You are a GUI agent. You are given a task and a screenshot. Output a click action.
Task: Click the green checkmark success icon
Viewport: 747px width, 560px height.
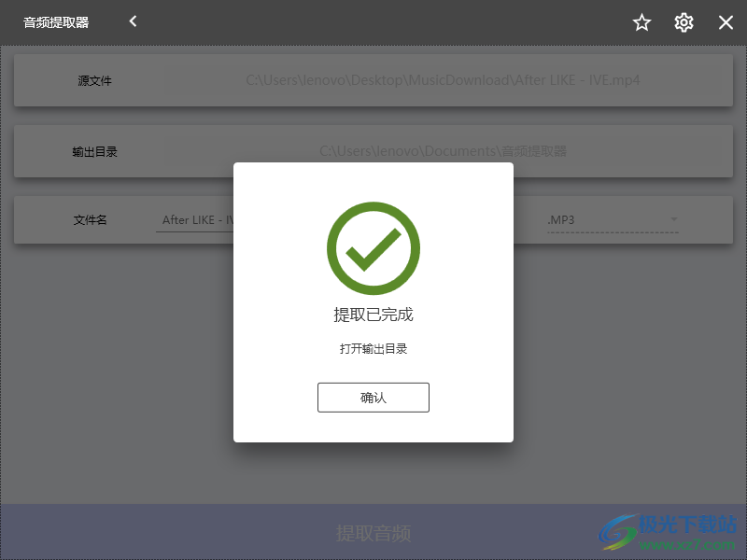373,248
